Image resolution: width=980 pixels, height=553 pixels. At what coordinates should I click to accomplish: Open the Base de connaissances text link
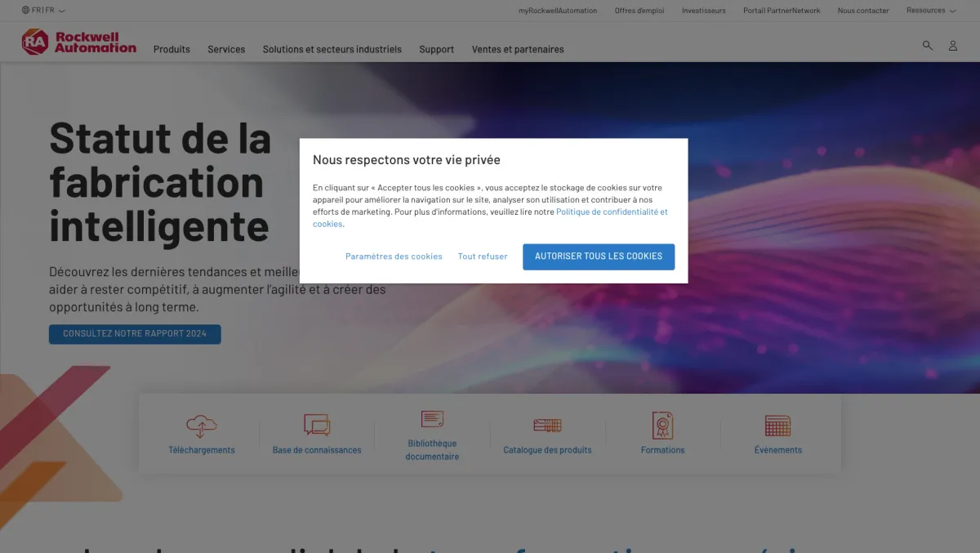317,450
